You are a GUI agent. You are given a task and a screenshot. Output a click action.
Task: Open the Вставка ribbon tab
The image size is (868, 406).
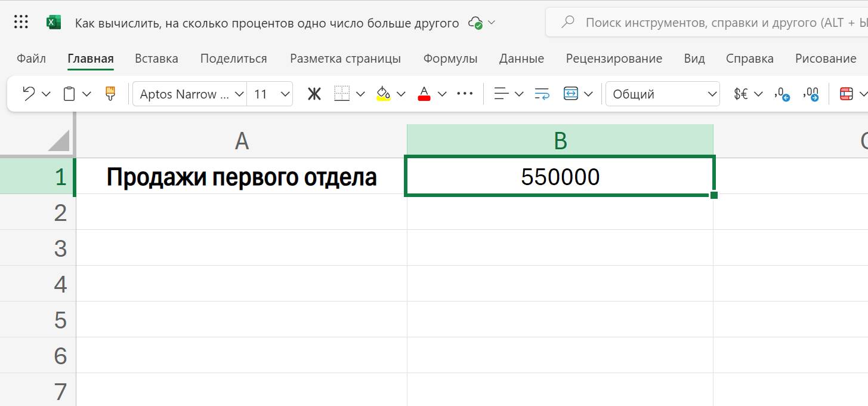[156, 59]
